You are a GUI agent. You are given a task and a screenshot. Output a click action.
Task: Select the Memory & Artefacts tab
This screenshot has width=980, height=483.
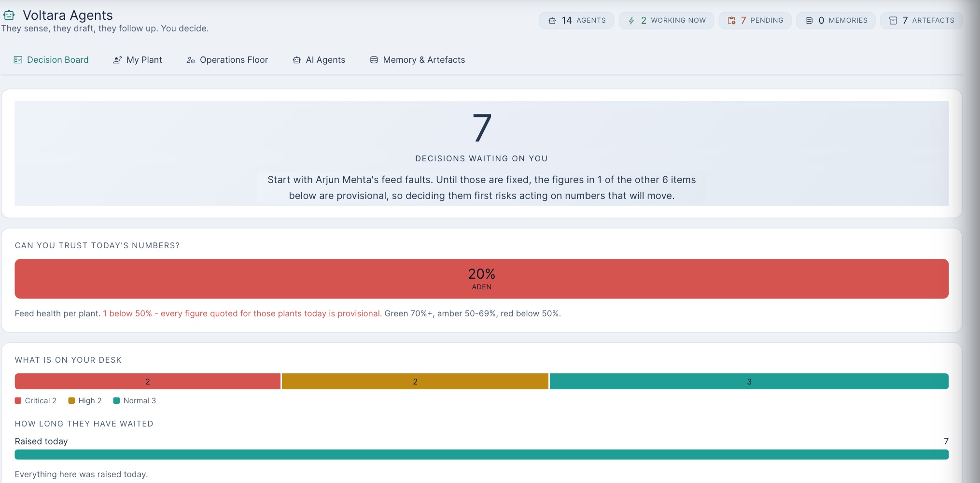(x=418, y=60)
